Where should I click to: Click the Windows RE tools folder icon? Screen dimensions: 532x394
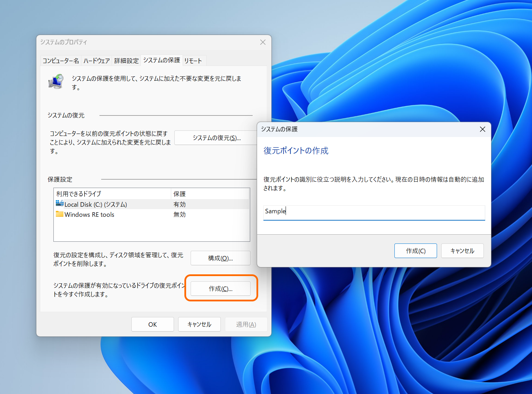tap(60, 214)
